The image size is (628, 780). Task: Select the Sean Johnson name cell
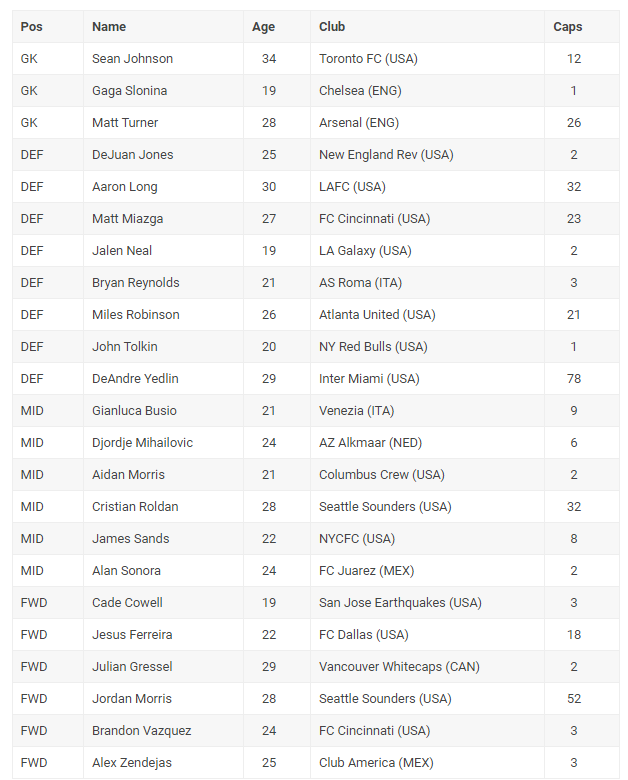point(132,59)
